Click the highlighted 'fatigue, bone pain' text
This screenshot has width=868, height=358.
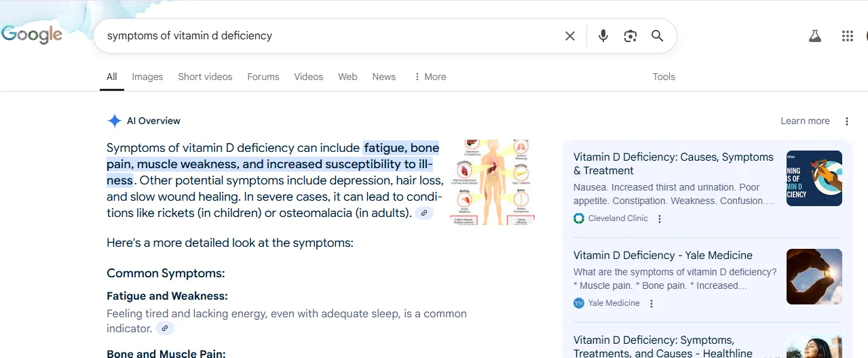[x=273, y=164]
